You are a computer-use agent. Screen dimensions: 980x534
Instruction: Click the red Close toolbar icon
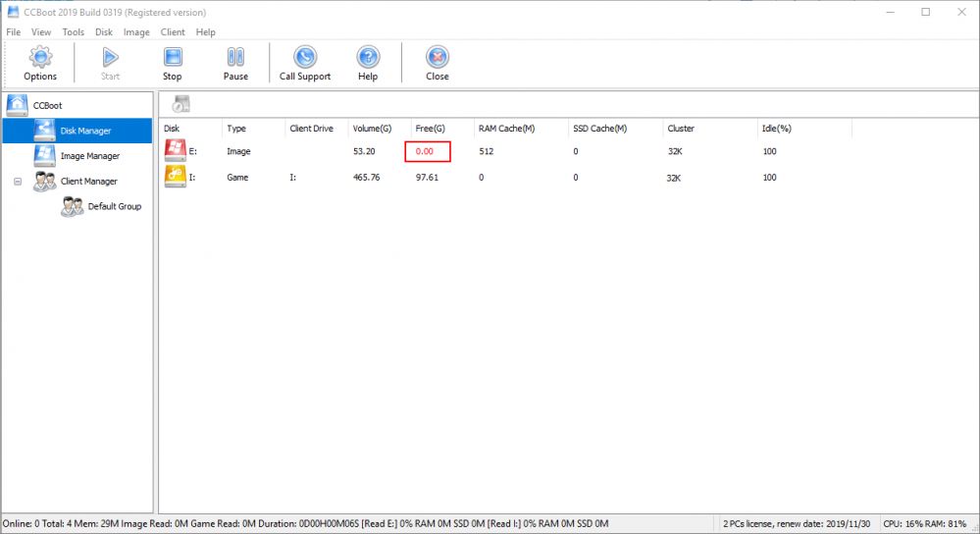tap(437, 57)
